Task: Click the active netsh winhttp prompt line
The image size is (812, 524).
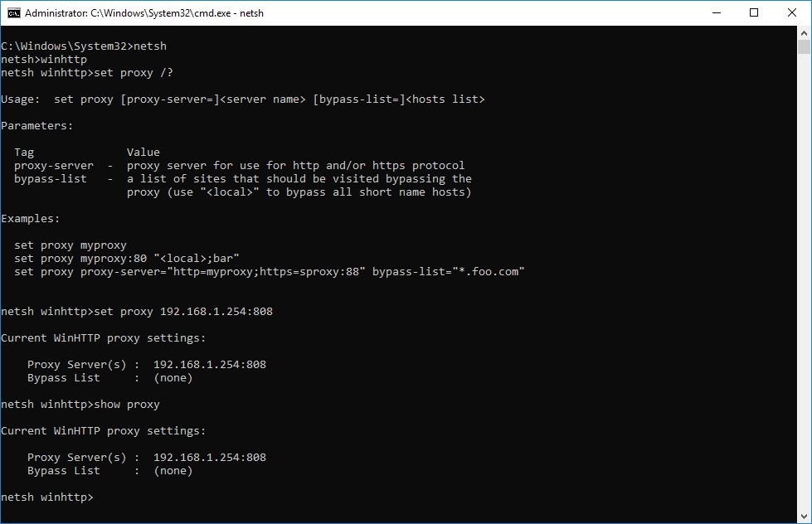Action: tap(47, 497)
